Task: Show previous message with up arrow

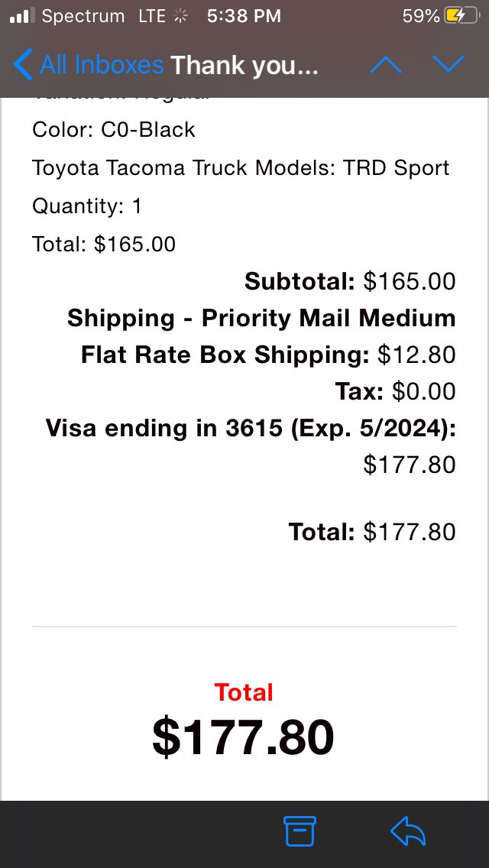Action: [x=385, y=65]
